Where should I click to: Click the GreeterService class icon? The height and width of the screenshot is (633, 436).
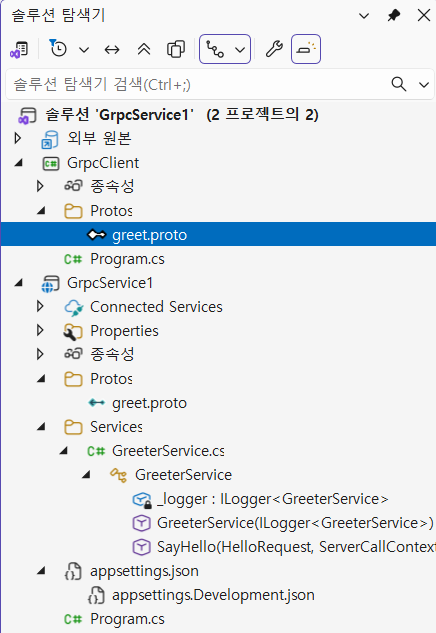tap(119, 476)
